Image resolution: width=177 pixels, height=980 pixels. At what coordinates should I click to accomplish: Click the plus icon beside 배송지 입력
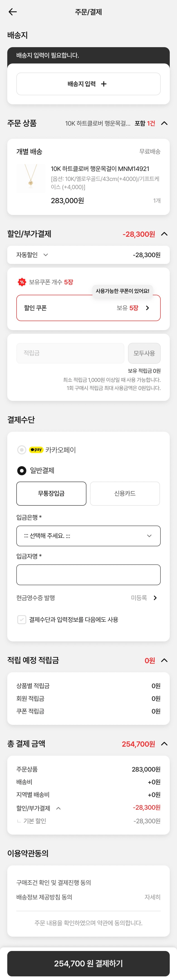103,84
